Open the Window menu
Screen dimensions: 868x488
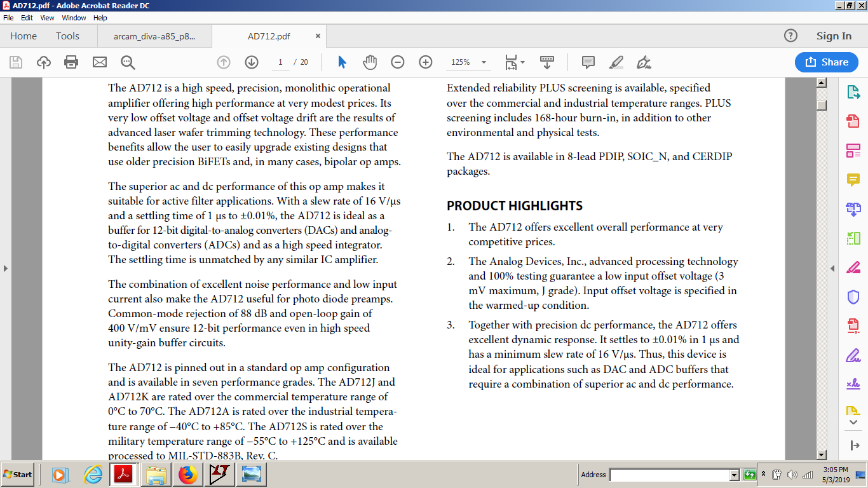[x=74, y=18]
